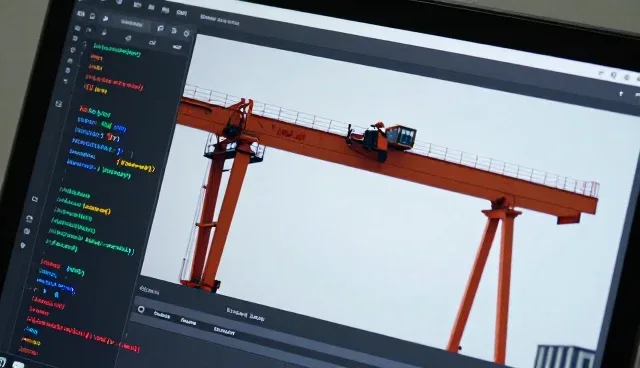Click the upward arrow icon beside the crane photo
This screenshot has height=368, width=640.
[621, 94]
